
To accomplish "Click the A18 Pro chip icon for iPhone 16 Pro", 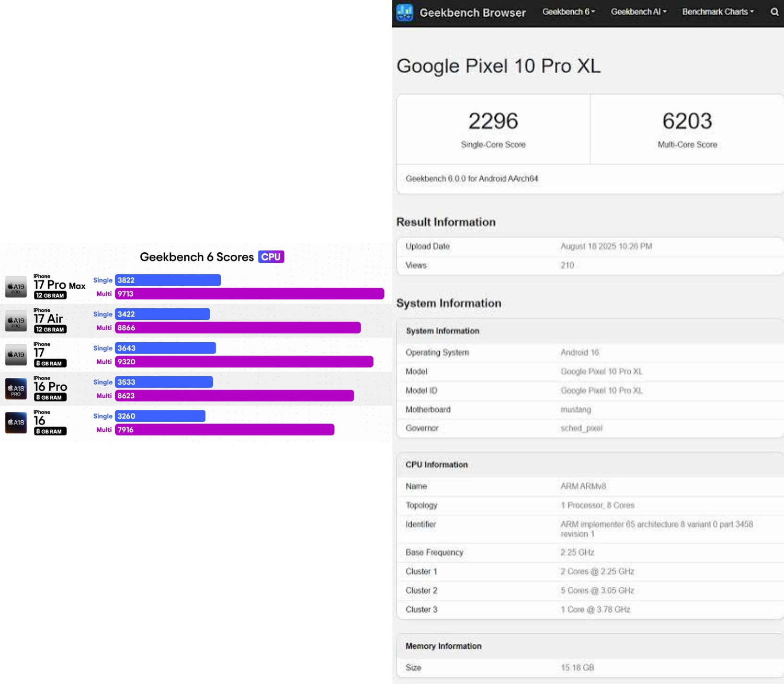I will click(x=16, y=389).
